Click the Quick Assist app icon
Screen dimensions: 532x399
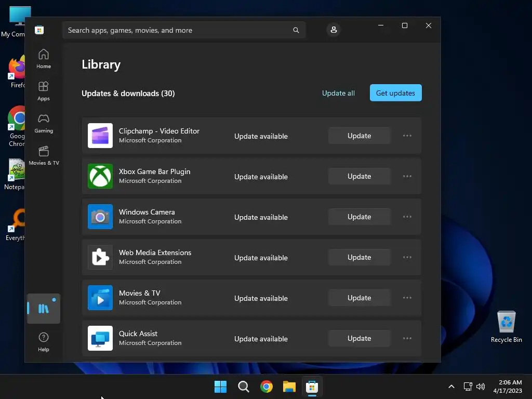point(100,338)
